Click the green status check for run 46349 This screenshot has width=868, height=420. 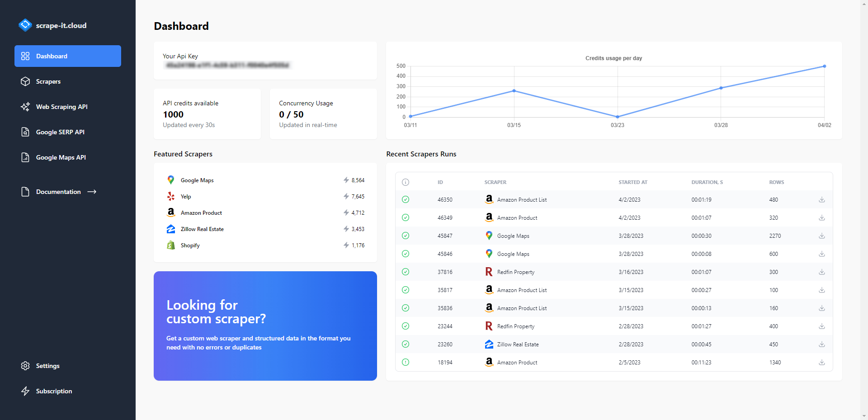click(406, 217)
